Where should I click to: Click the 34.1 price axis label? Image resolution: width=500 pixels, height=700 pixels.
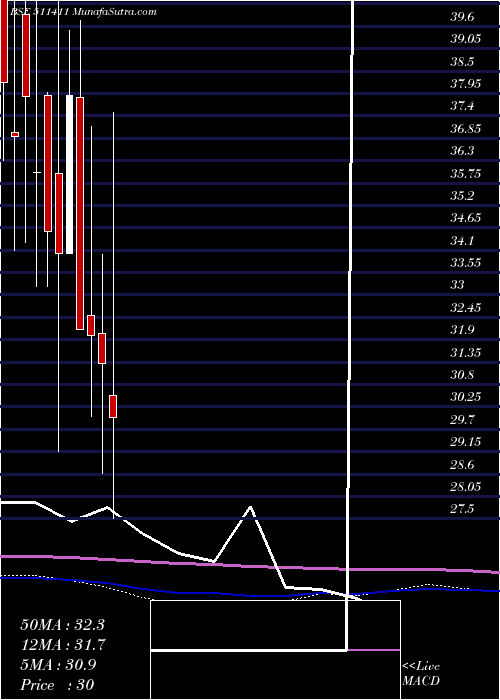click(x=462, y=241)
